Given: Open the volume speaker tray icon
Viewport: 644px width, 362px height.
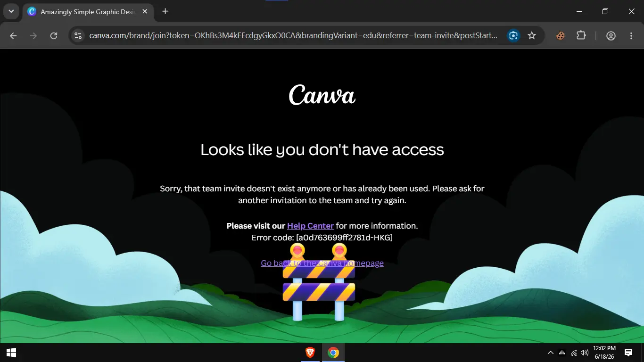Looking at the screenshot, I should click(585, 353).
